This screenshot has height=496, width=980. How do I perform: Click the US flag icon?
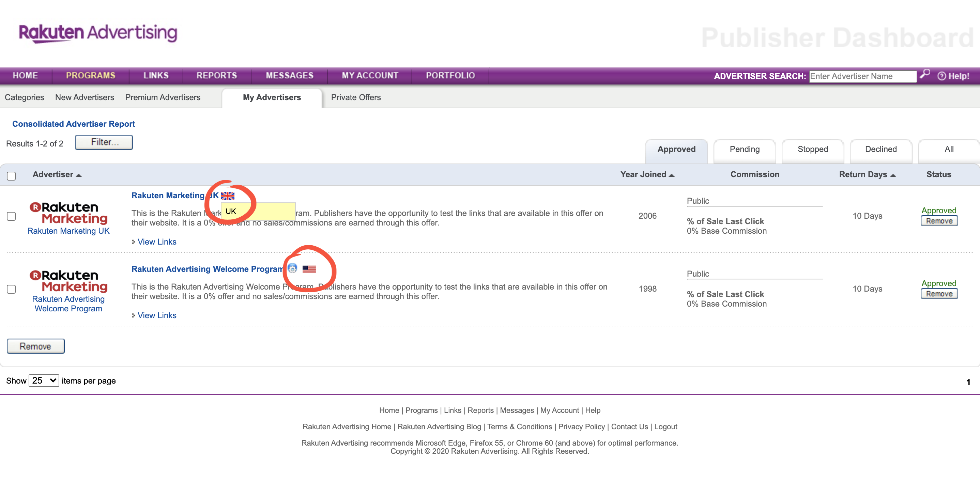[309, 269]
